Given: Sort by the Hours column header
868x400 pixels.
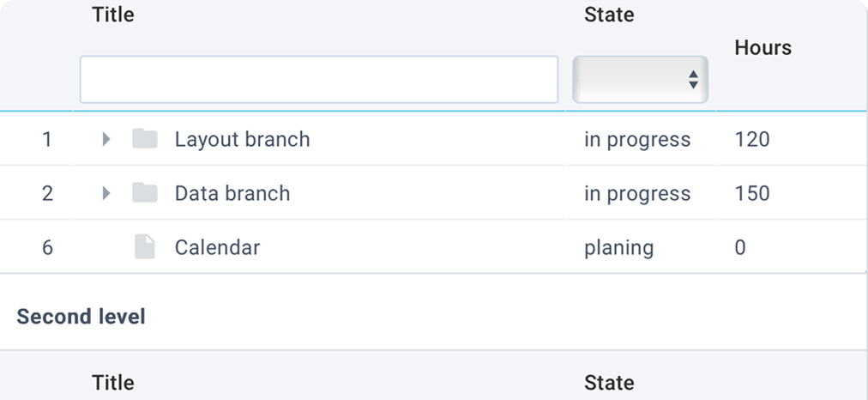Looking at the screenshot, I should tap(763, 48).
